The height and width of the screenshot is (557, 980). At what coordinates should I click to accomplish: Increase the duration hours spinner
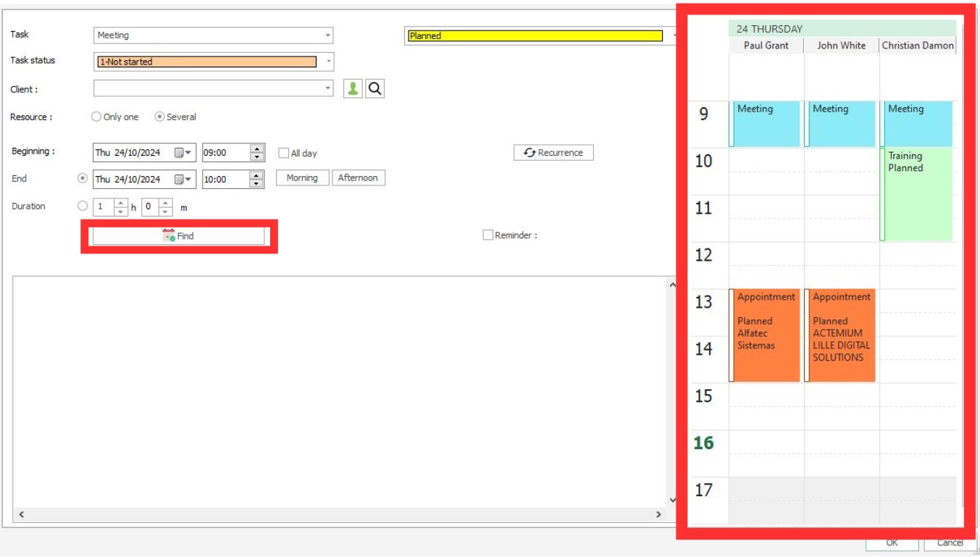pyautogui.click(x=121, y=203)
